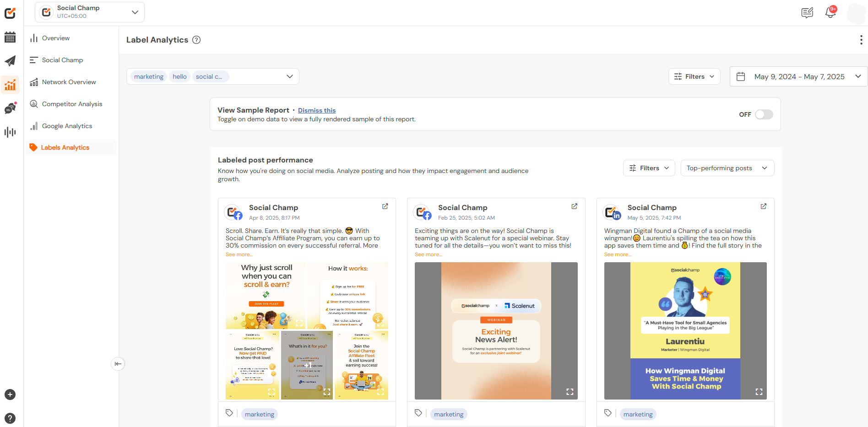Click the hello chip in label selector
The image size is (868, 427).
(179, 76)
